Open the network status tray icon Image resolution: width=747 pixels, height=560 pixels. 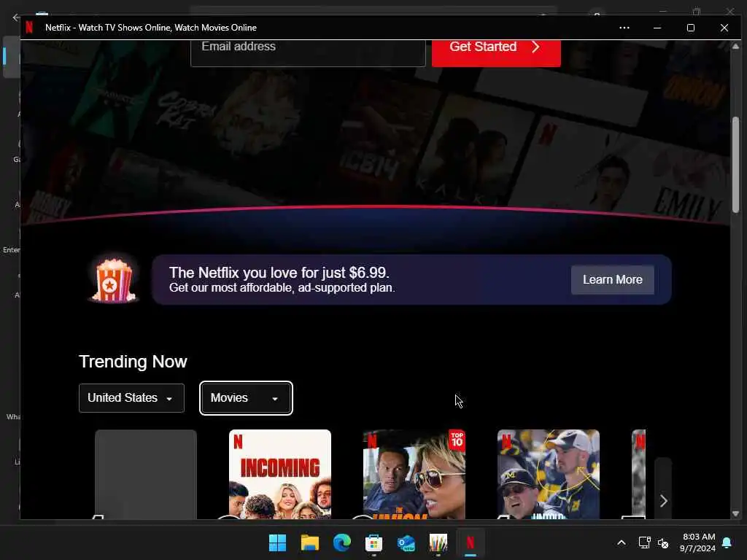click(644, 542)
